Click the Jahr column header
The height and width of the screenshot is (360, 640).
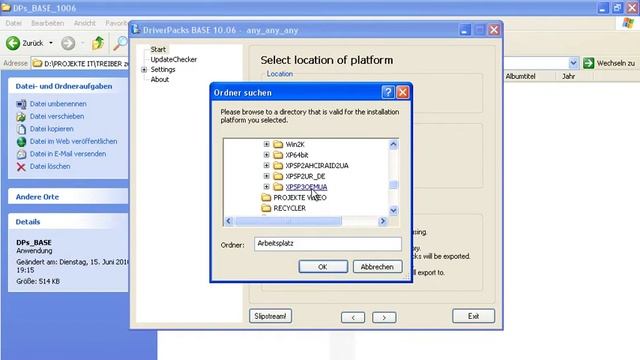point(568,76)
